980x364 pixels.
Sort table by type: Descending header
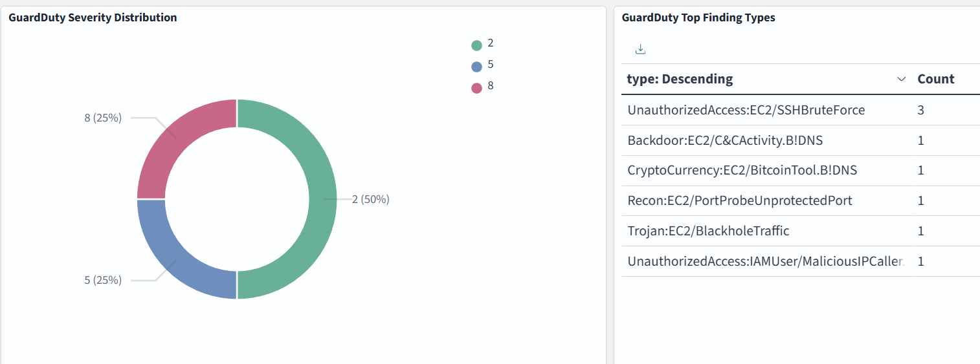point(680,80)
